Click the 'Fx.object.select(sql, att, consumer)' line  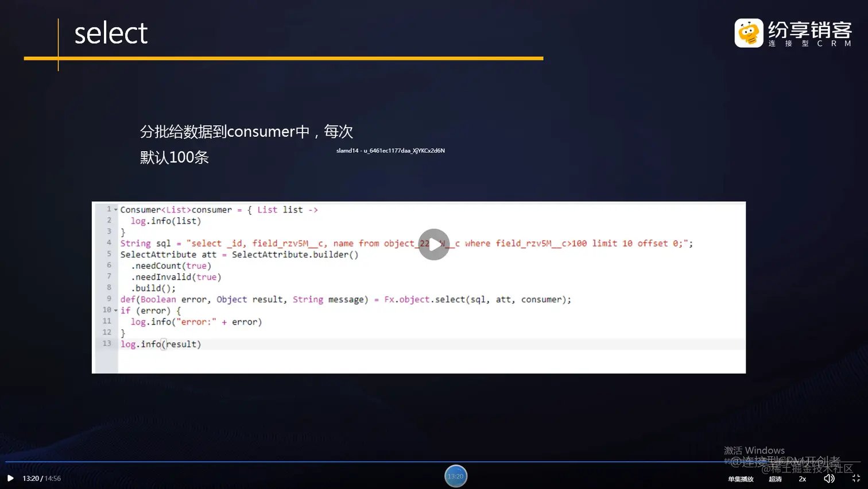[346, 299]
